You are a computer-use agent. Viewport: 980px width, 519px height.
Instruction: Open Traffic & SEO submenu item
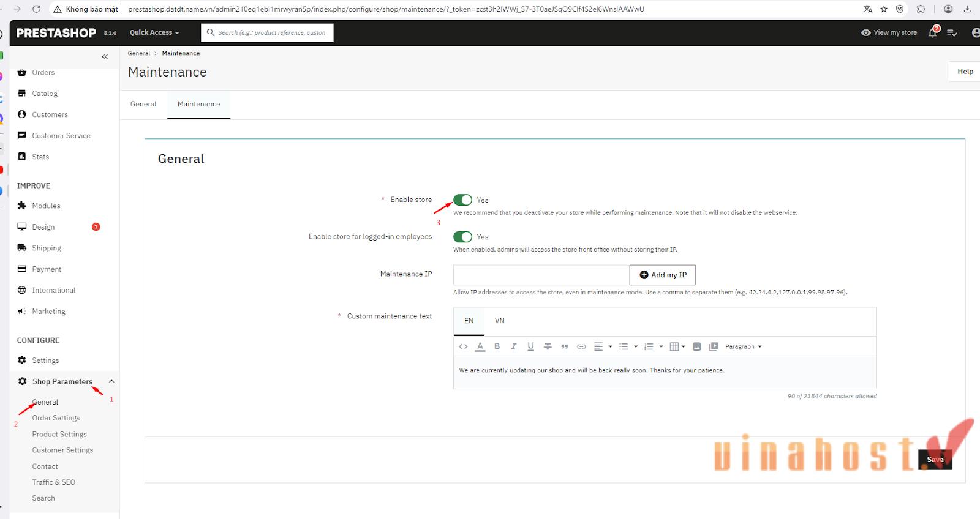tap(54, 482)
